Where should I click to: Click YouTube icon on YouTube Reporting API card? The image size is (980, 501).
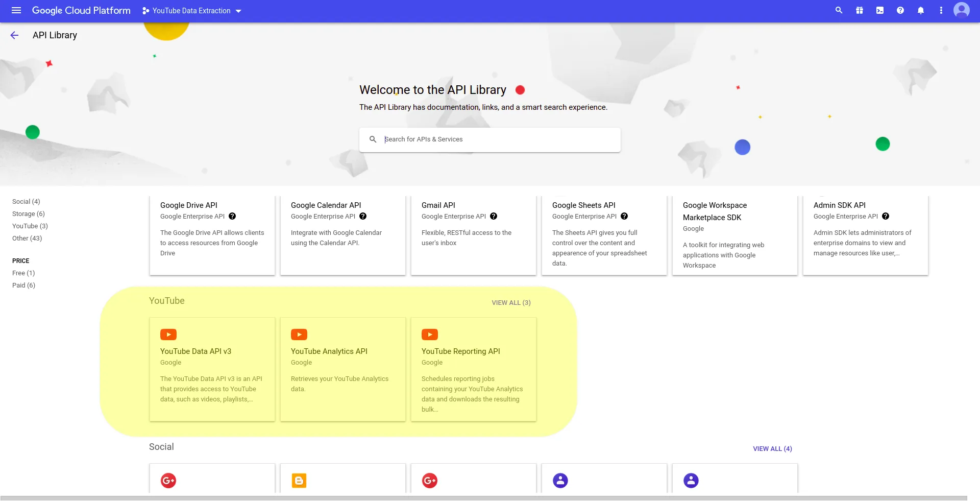pyautogui.click(x=430, y=335)
